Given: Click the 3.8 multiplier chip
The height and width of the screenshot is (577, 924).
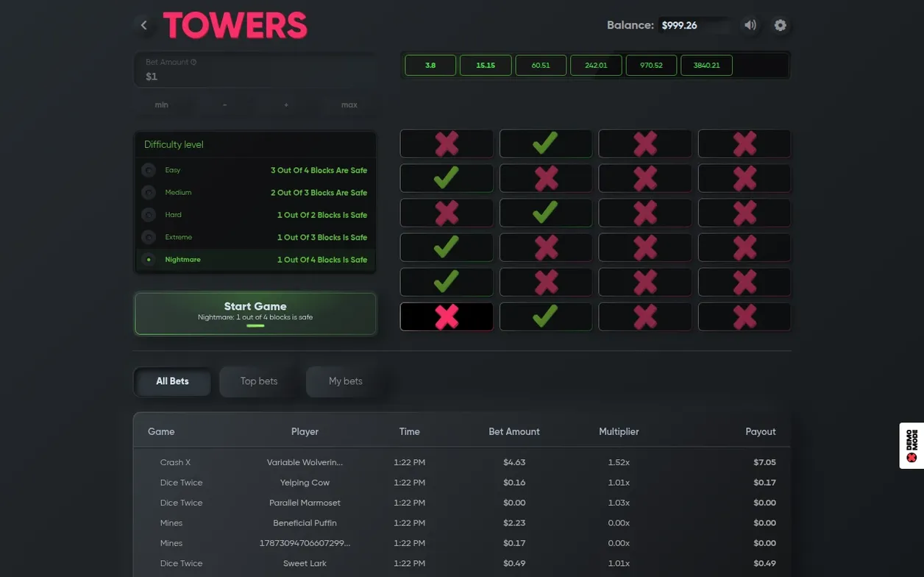Looking at the screenshot, I should (x=430, y=66).
